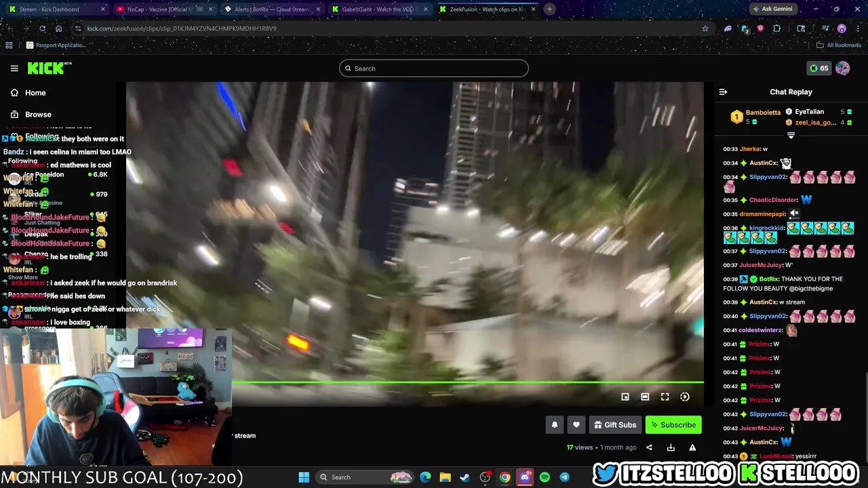Download the clip
Viewport: 868px width, 488px height.
pyautogui.click(x=671, y=447)
